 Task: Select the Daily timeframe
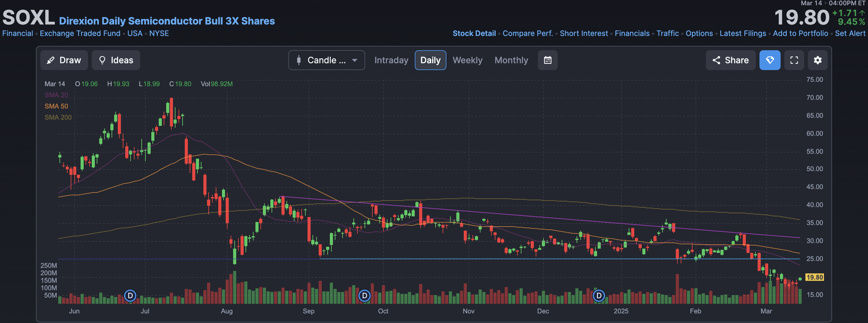(x=430, y=60)
